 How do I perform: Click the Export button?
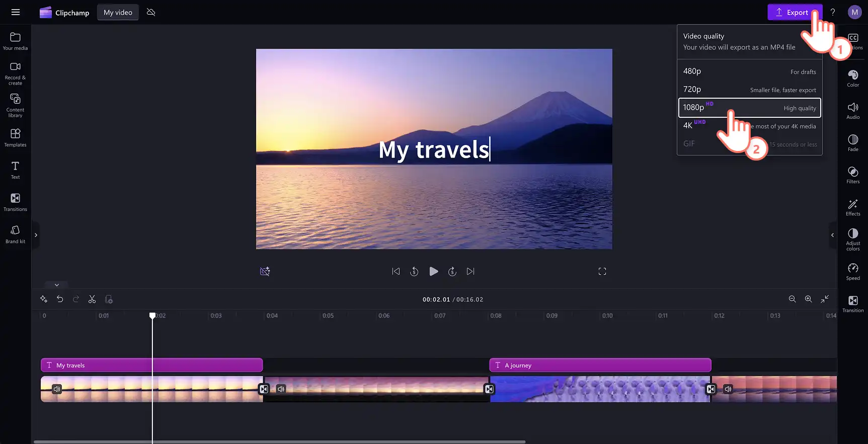point(795,12)
